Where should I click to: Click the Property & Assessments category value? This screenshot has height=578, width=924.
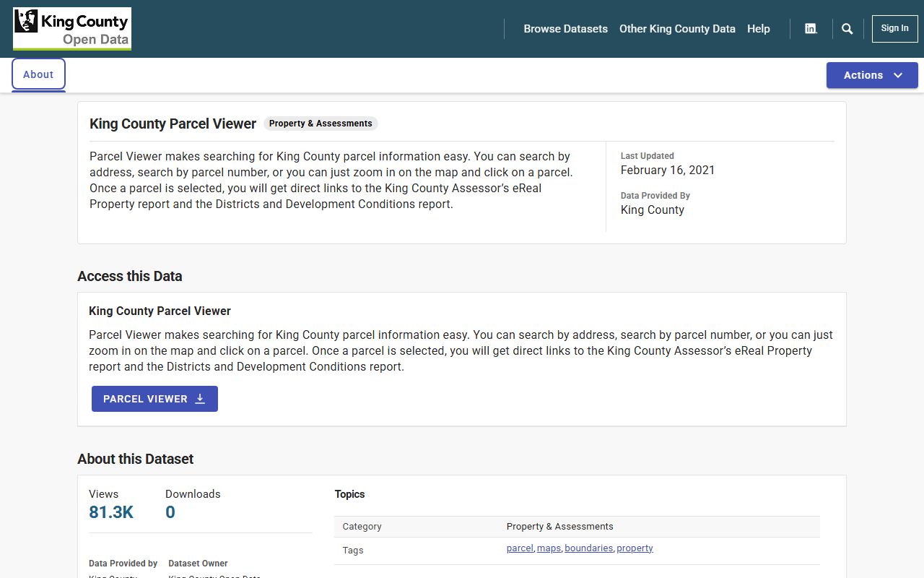pos(559,527)
